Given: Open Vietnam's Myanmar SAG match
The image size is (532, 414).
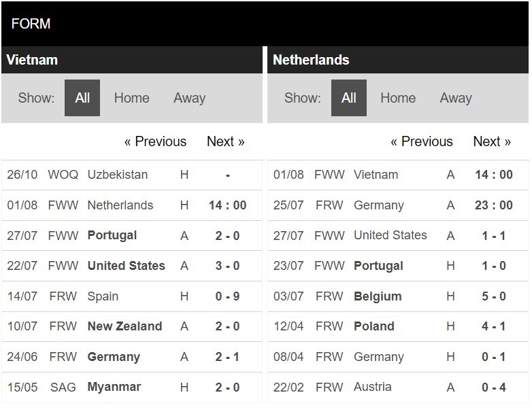Looking at the screenshot, I should 132,387.
